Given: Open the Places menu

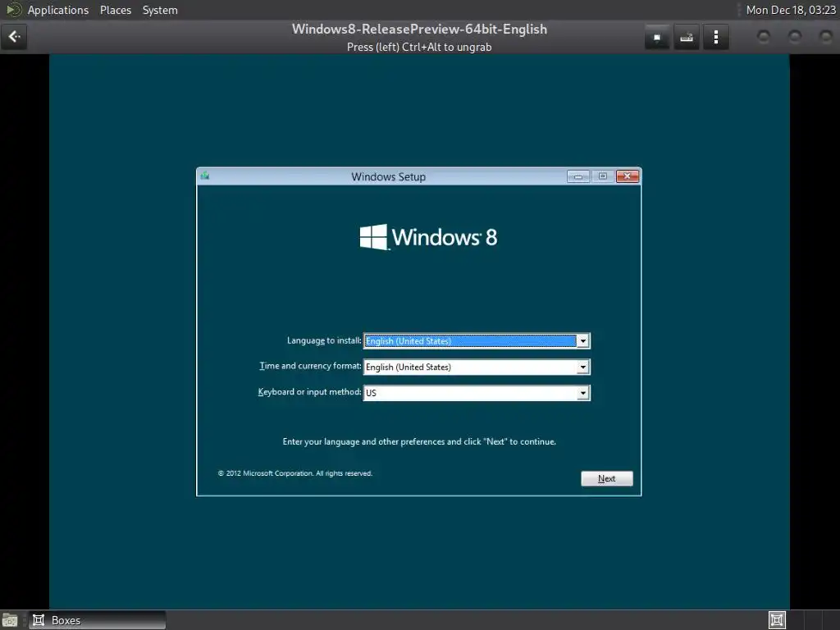Looking at the screenshot, I should pos(115,10).
